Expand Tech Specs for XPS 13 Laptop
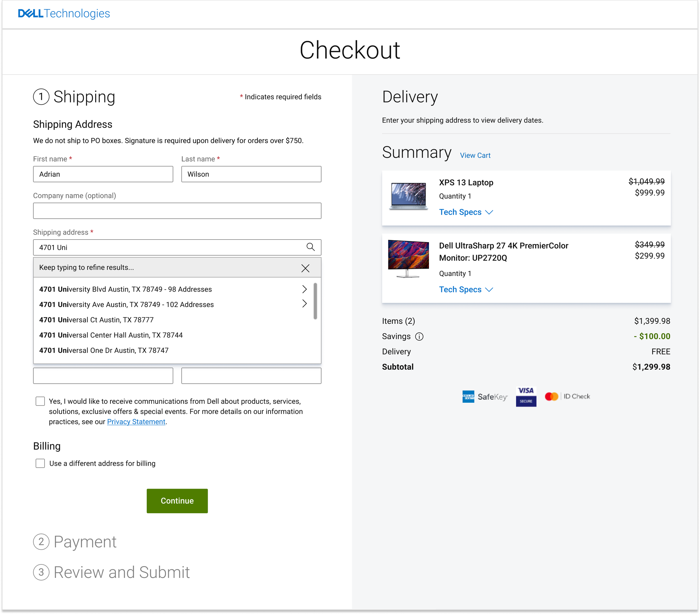Screen dimensions: 700x614 click(x=466, y=212)
